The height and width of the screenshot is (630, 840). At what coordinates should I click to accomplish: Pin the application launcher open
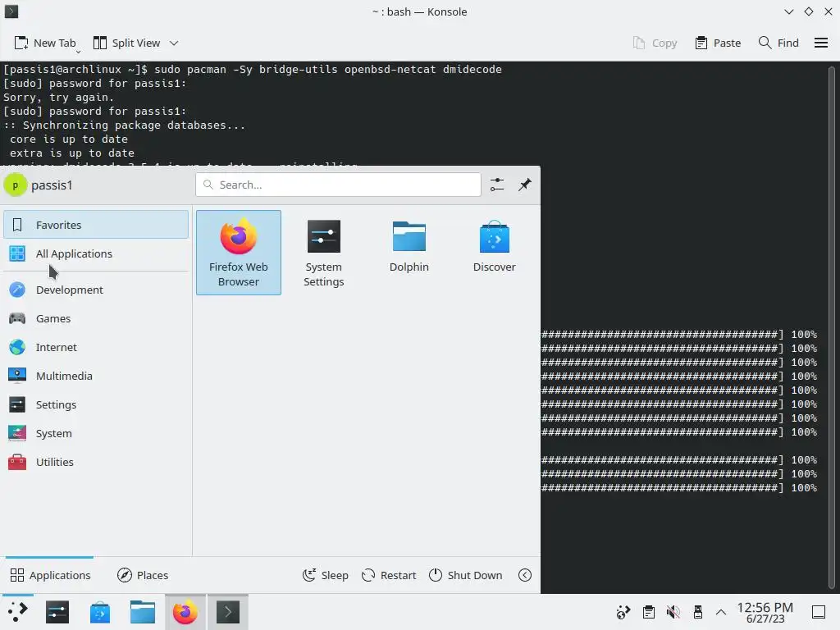click(x=525, y=185)
